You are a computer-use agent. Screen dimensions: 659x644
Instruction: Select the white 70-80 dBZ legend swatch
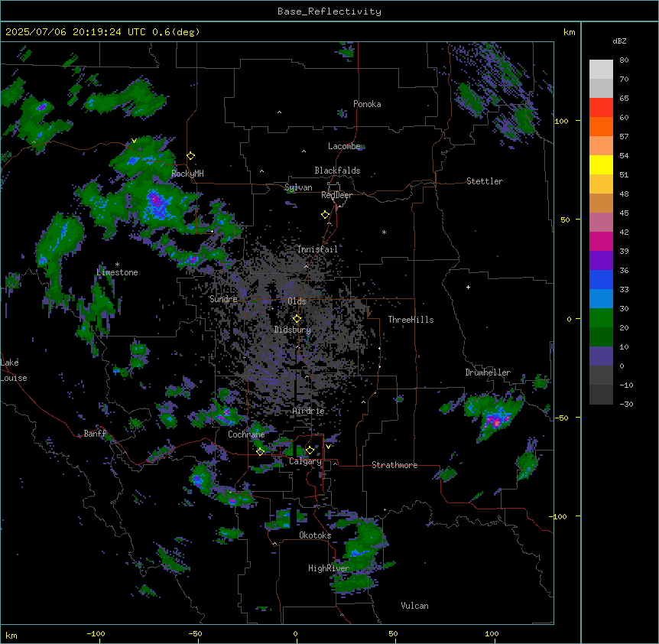pos(601,70)
